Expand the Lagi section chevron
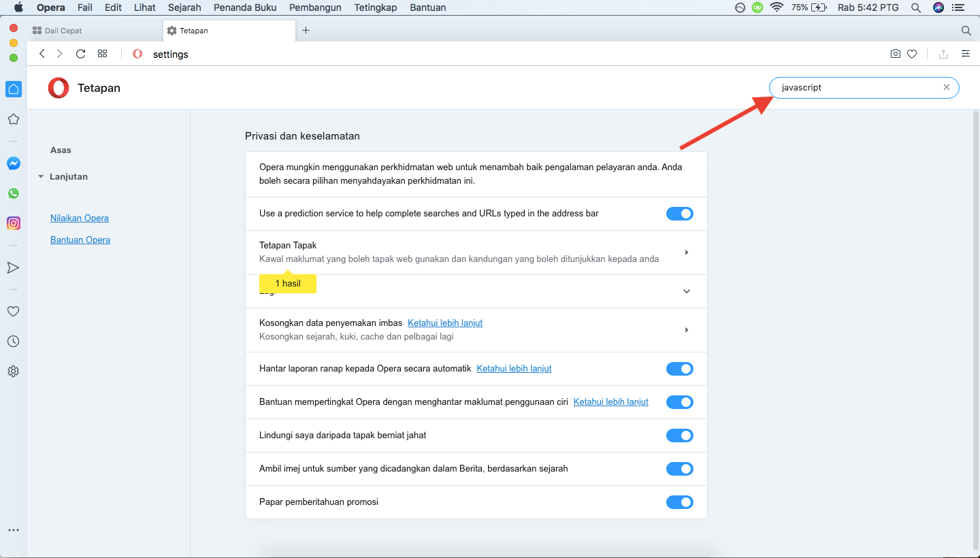The image size is (980, 558). 686,291
